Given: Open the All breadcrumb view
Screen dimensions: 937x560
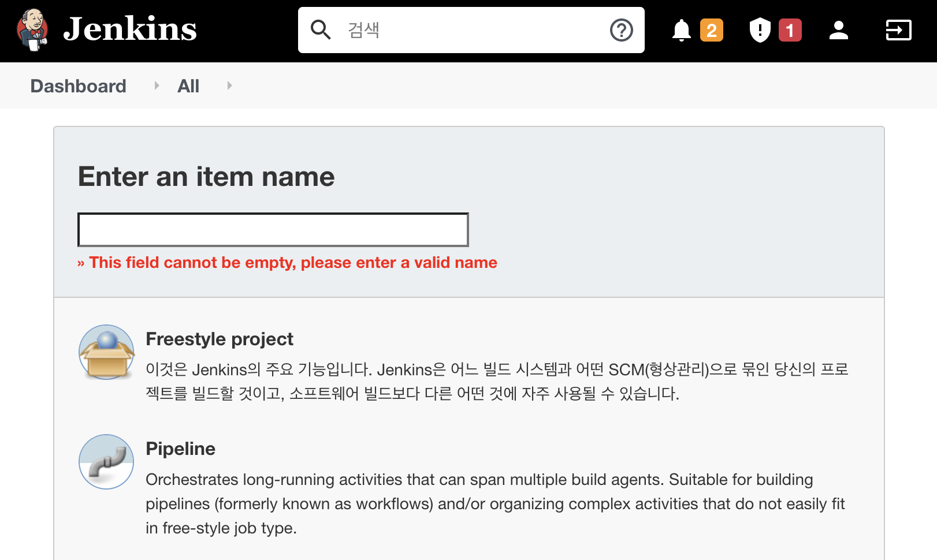Looking at the screenshot, I should pyautogui.click(x=188, y=86).
